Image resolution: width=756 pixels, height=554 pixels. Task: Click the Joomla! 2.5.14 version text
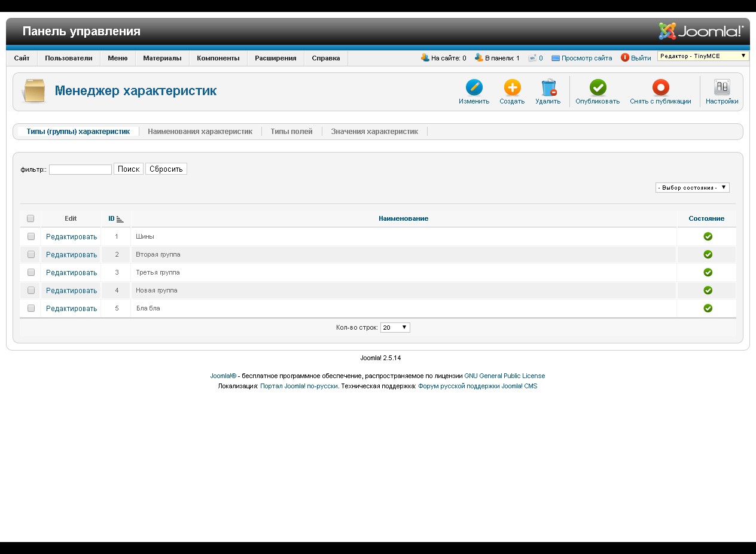point(380,358)
